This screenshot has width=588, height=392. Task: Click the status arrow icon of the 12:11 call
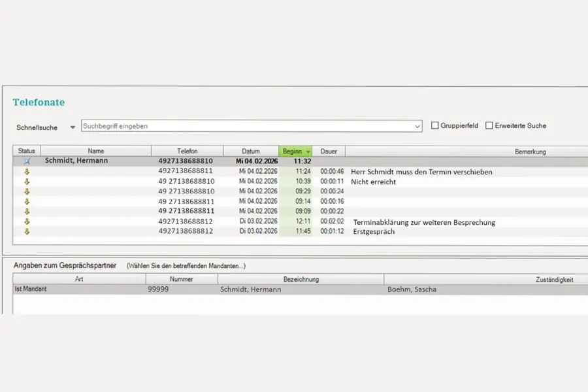point(27,222)
